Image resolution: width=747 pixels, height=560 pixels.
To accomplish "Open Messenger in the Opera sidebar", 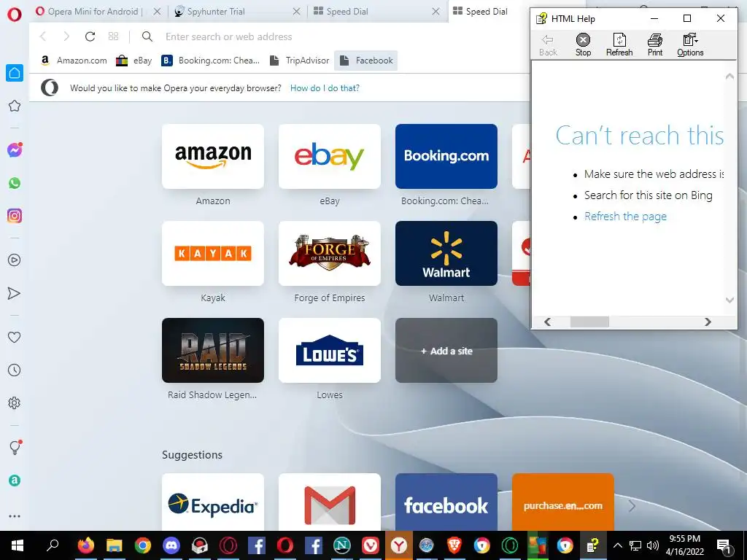I will tap(15, 150).
